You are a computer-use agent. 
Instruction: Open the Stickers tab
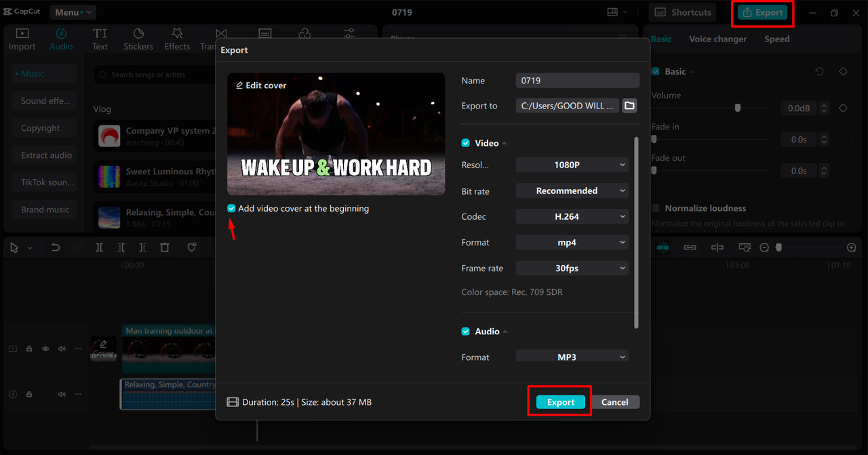click(138, 39)
